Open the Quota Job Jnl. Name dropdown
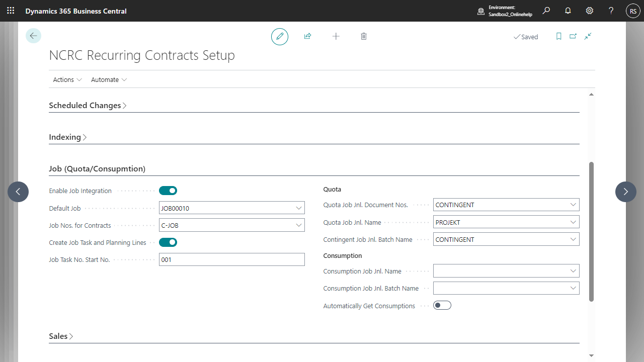644x362 pixels. (x=573, y=222)
